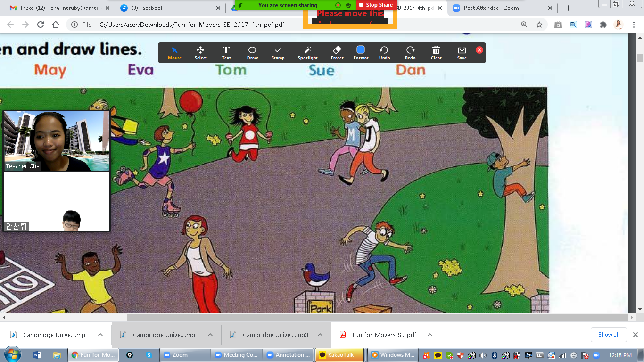
Task: Open the zoom magnifier in address bar
Action: [524, 25]
